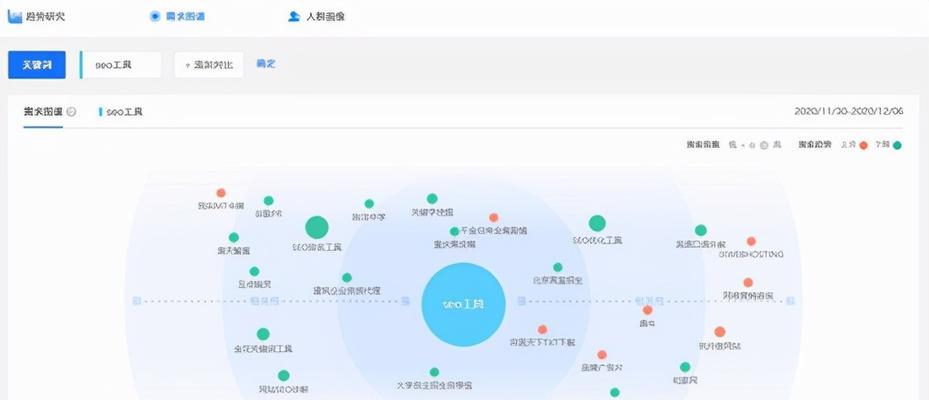The height and width of the screenshot is (400, 929).
Task: Click the large green node upper-right of the center bubble
Action: coord(597,223)
